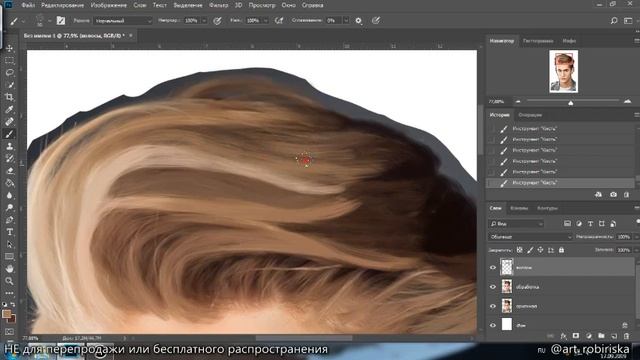Screen dimensions: 640x360
Task: Add layer style with the fx icon
Action: pyautogui.click(x=563, y=336)
